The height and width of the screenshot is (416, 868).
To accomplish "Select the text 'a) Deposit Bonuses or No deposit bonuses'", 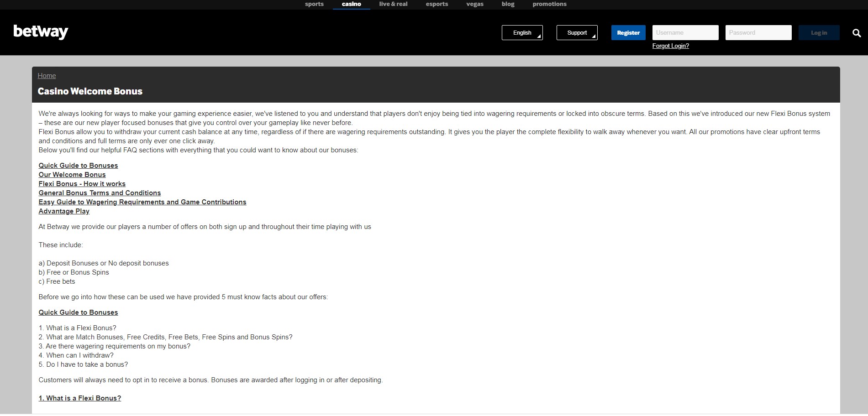I will (104, 263).
